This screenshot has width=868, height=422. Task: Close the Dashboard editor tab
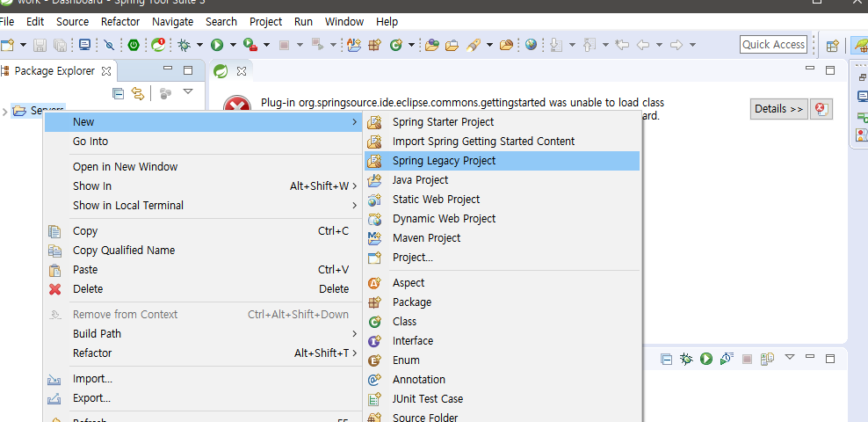pos(242,71)
